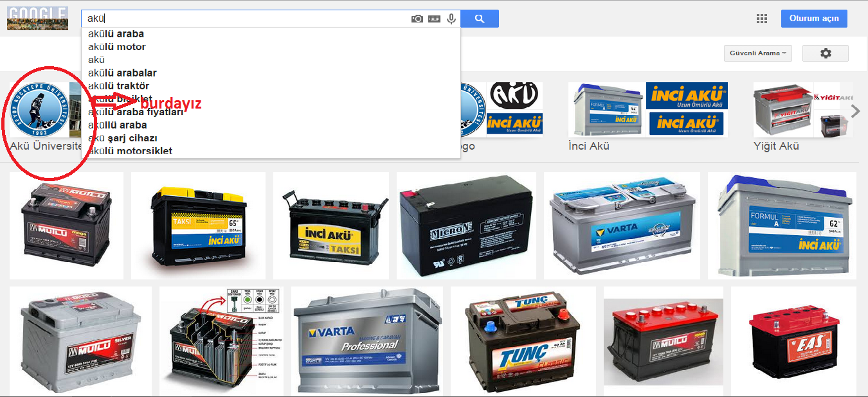Open the twin silver Varta batteries image
This screenshot has height=397, width=868.
point(622,225)
